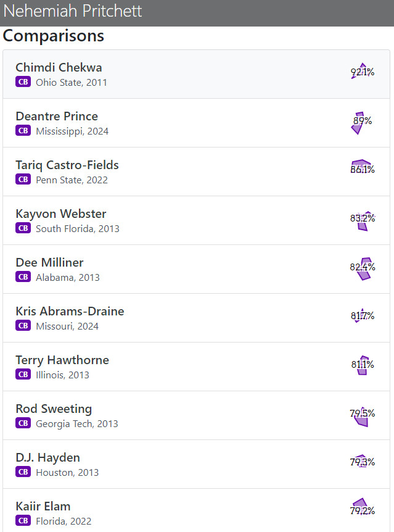Screen dimensions: 394x532
Task: Open the Dee Milliner comparison row
Action: (196, 269)
